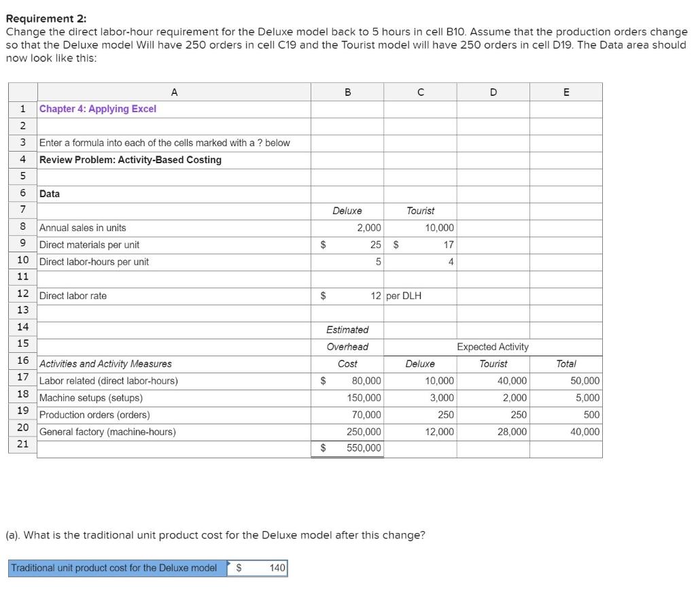Select the Expected Activity header cell

point(491,347)
